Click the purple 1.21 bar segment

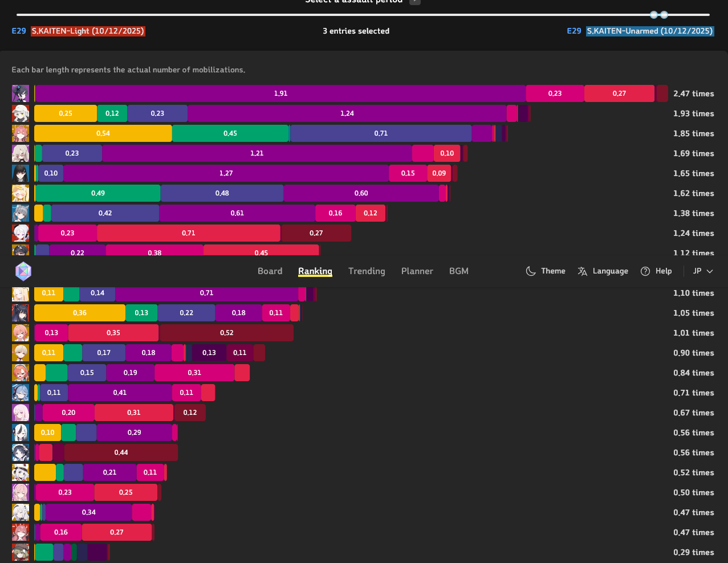coord(257,153)
